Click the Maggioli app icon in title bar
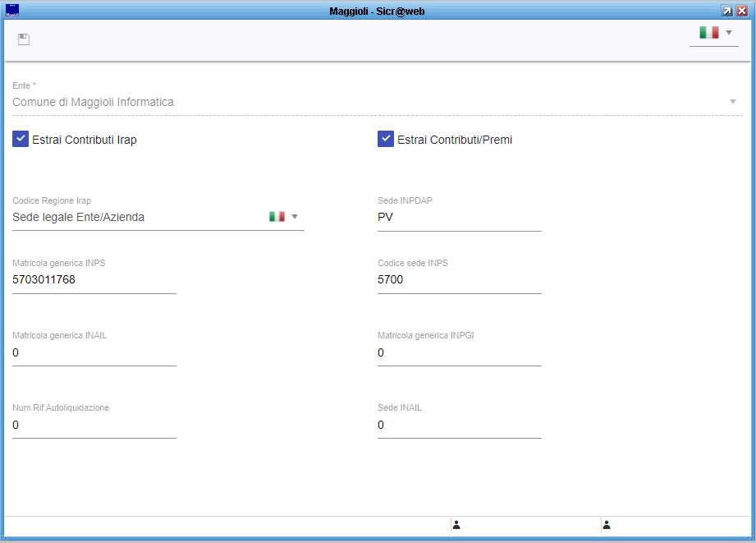 (12, 11)
